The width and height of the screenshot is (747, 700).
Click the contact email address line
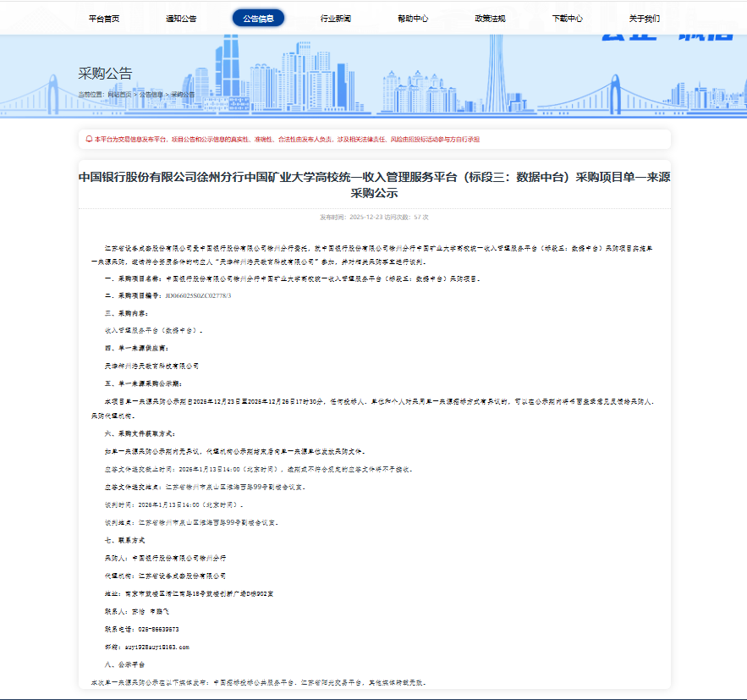tap(146, 647)
